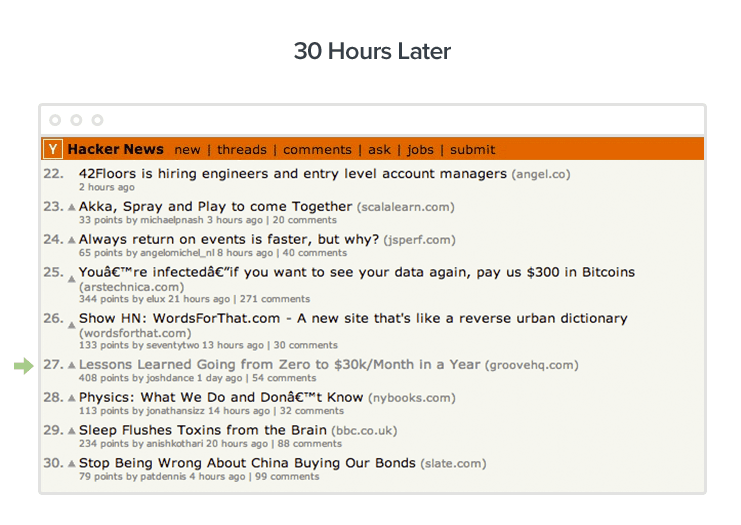This screenshot has height=525, width=741.
Task: Click the third window control circle
Action: [x=97, y=120]
